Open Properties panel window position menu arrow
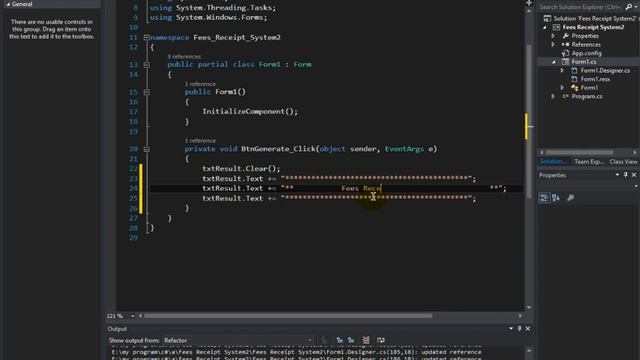Image resolution: width=640 pixels, height=360 pixels. [617, 175]
